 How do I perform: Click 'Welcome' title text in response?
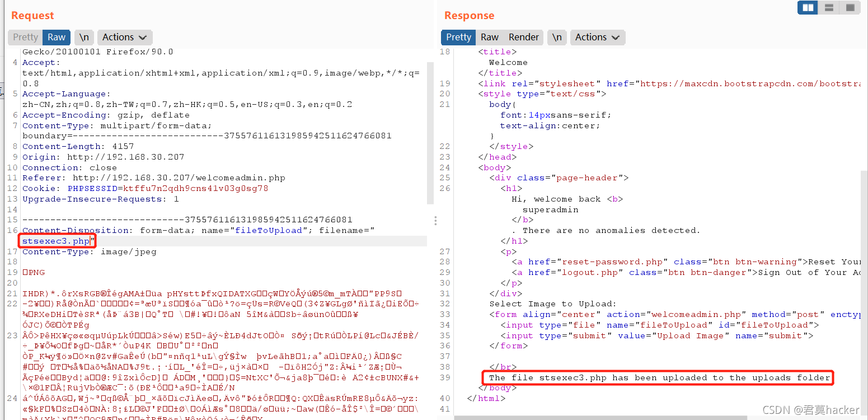(x=508, y=62)
